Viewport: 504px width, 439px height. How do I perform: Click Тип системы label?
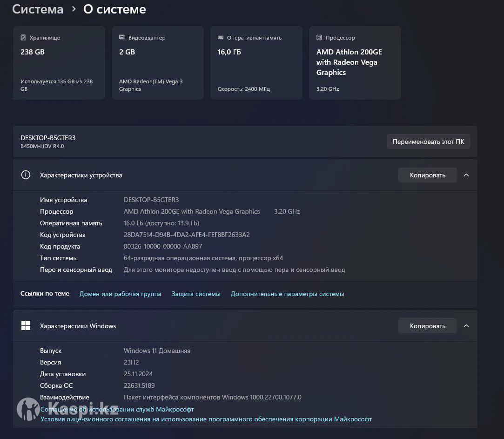pyautogui.click(x=59, y=258)
